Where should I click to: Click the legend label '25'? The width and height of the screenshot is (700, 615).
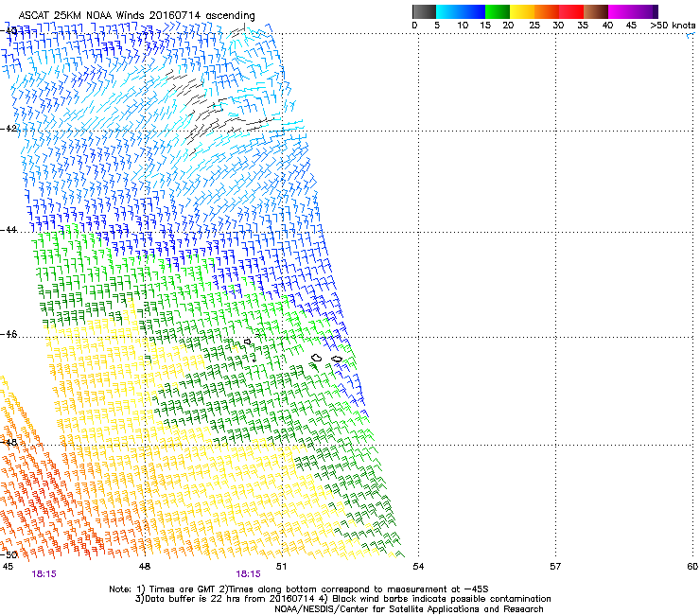click(534, 26)
